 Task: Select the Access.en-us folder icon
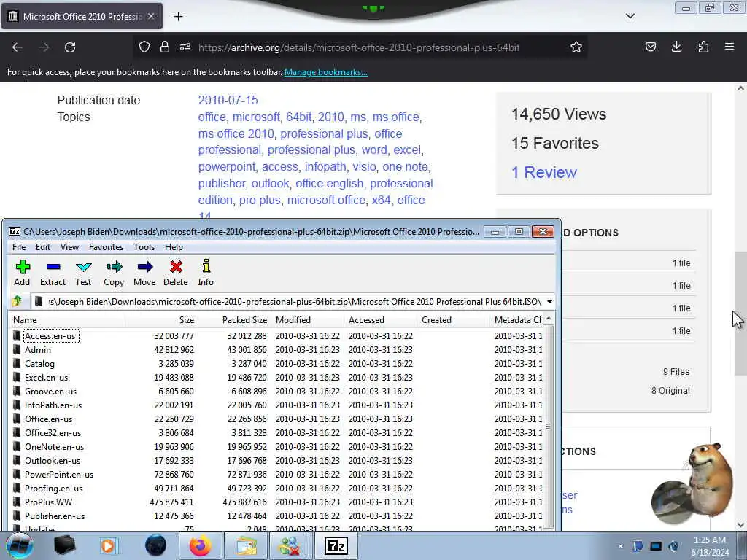point(17,335)
